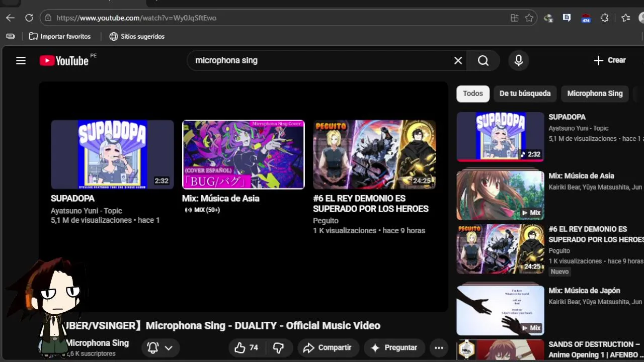Click MIX (50+) label in player

point(202,210)
